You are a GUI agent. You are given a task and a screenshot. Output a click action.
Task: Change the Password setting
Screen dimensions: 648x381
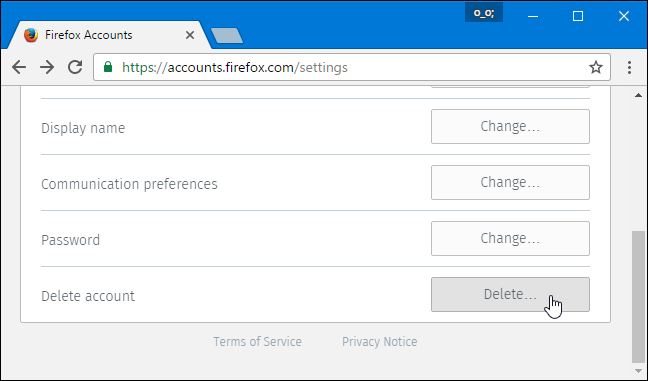(x=510, y=238)
